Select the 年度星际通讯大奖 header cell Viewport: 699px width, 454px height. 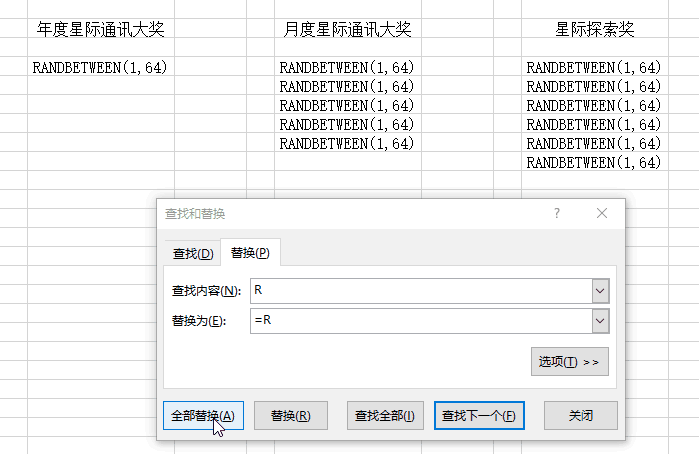pyautogui.click(x=101, y=30)
